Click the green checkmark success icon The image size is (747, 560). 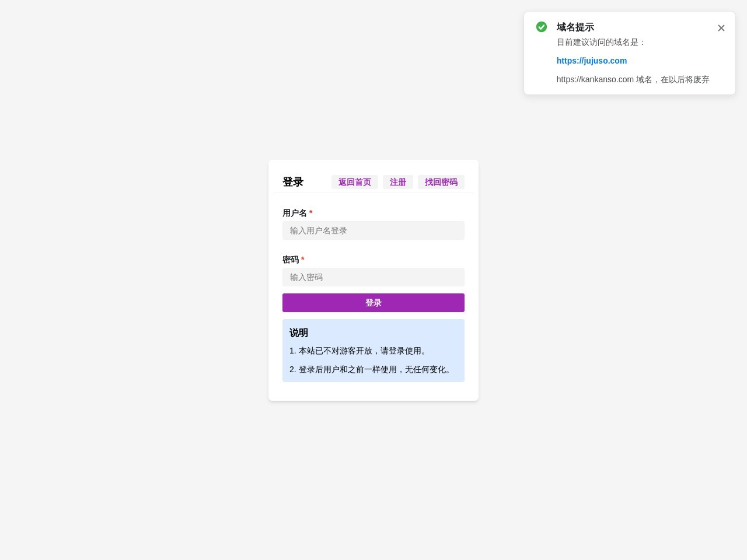click(542, 27)
